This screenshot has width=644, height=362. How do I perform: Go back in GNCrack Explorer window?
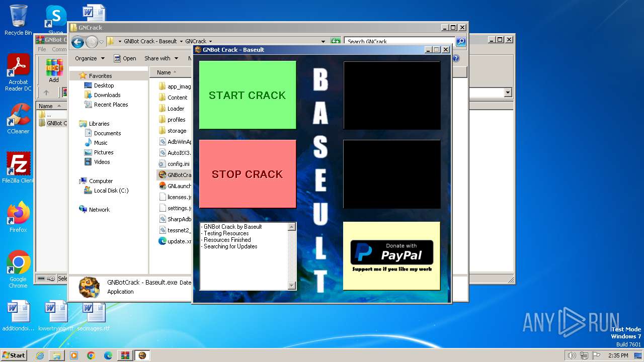pos(77,42)
